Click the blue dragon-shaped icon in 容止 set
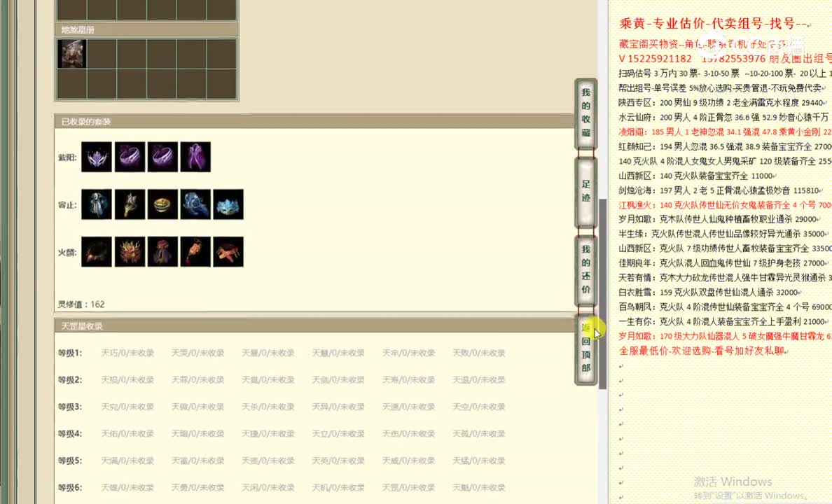The width and height of the screenshot is (832, 504). [x=195, y=204]
